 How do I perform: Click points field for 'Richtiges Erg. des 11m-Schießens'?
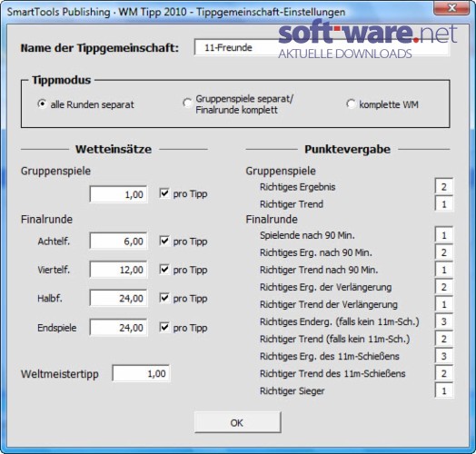point(444,356)
